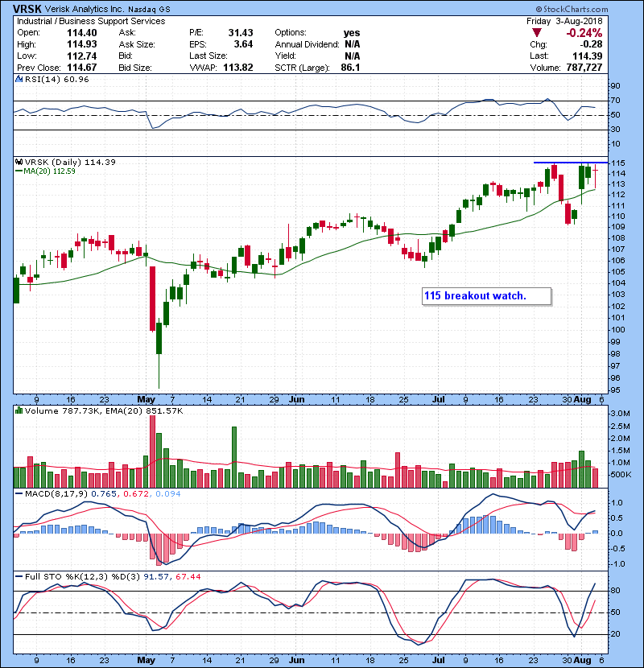Click "Industrial / Business Support Services" sector text
The height and width of the screenshot is (668, 644).
coord(91,21)
